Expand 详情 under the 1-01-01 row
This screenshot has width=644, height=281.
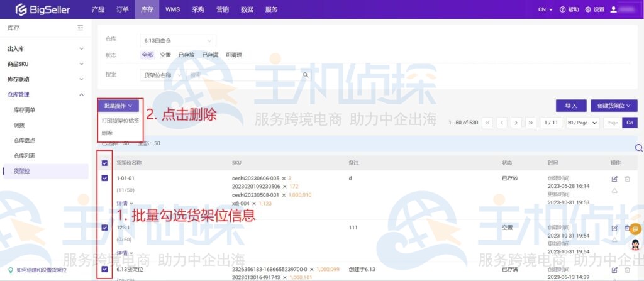point(125,203)
